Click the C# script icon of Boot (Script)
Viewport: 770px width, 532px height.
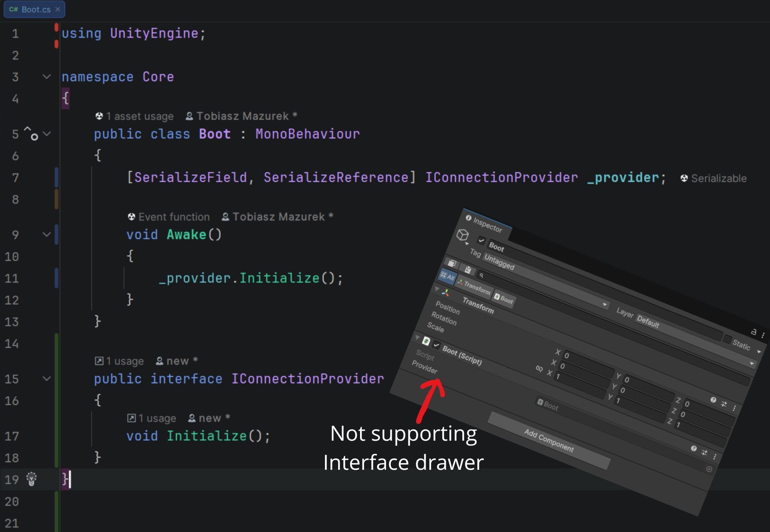[x=426, y=341]
